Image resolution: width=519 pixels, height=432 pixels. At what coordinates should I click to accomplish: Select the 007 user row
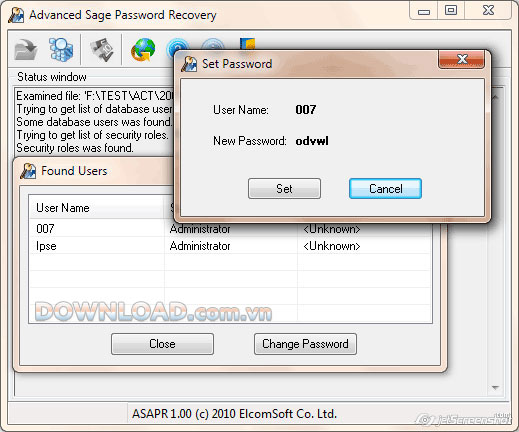[230, 229]
